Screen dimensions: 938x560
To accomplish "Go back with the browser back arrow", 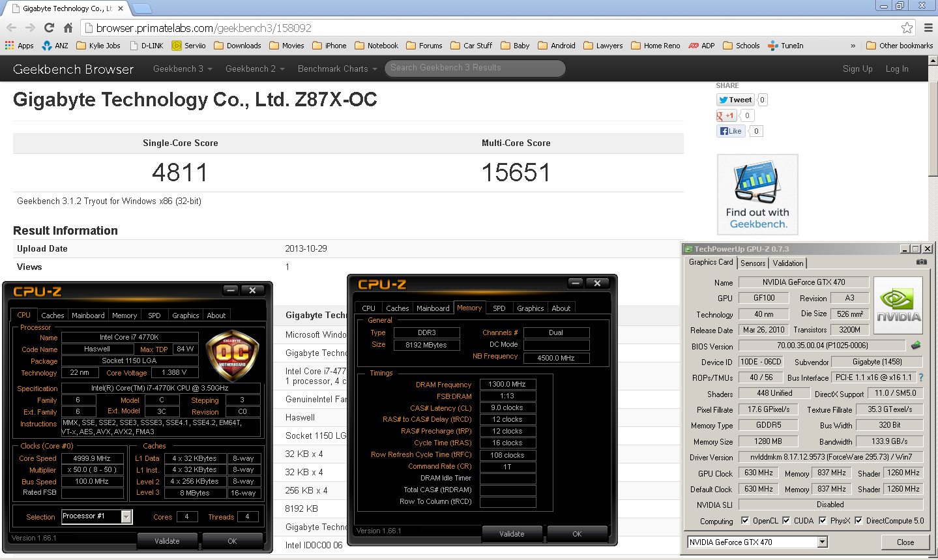I will [11, 27].
